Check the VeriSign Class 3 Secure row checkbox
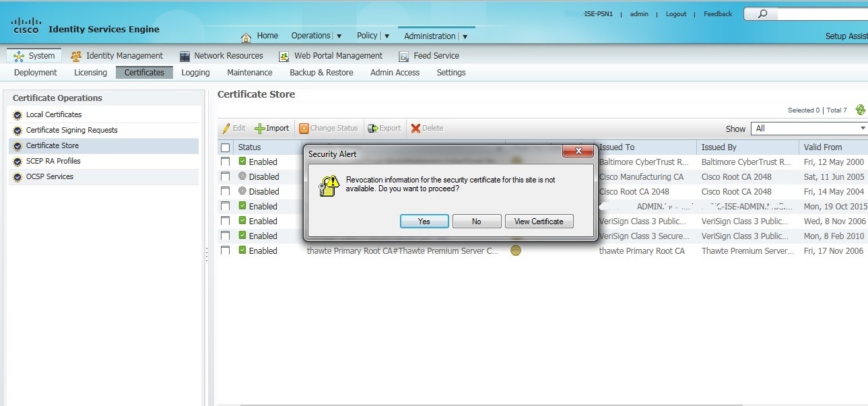 coord(225,236)
